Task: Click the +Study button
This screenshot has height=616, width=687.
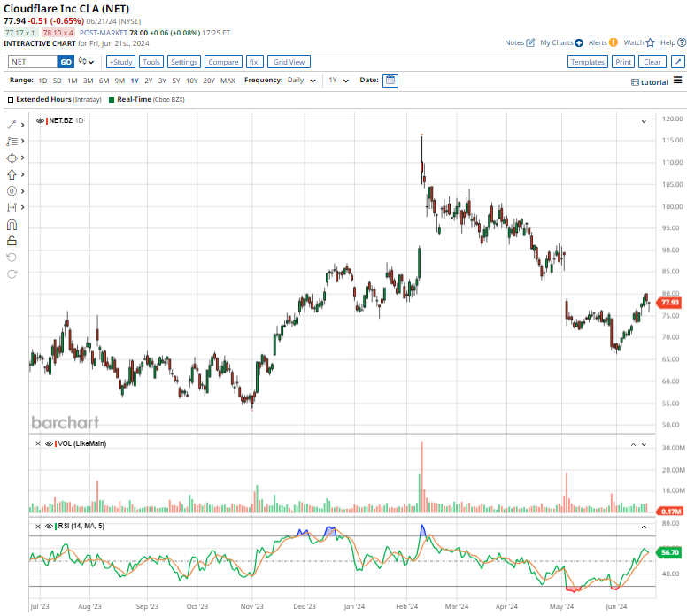Action: pyautogui.click(x=120, y=62)
